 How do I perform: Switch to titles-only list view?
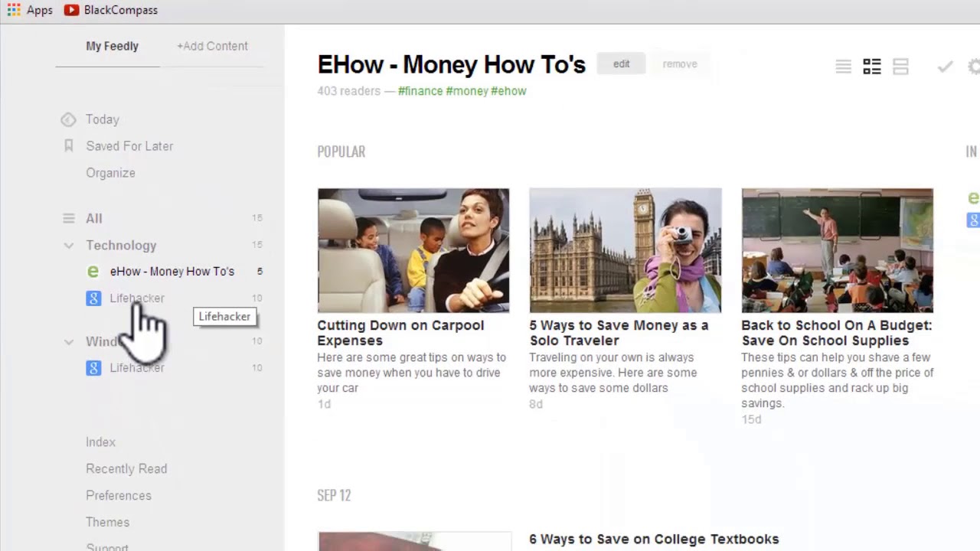pyautogui.click(x=843, y=67)
